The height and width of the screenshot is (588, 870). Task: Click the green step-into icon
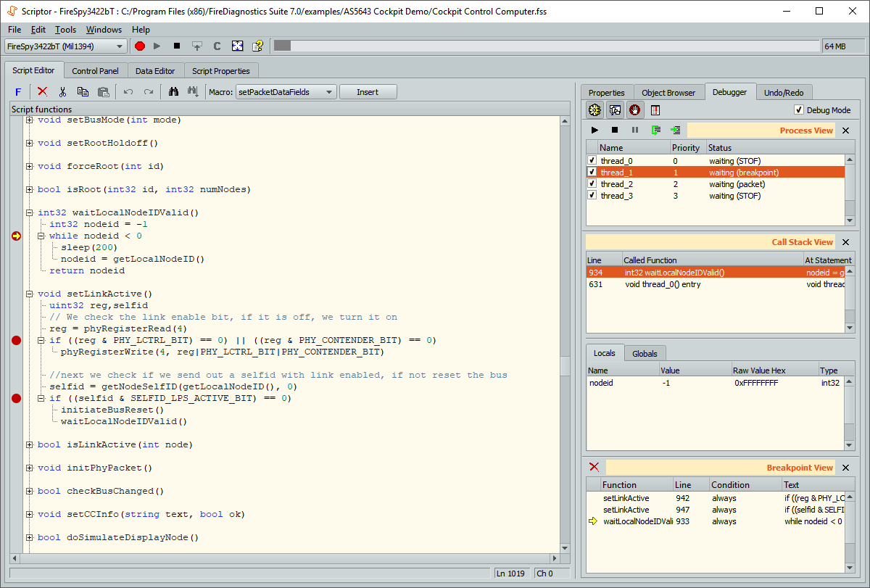pyautogui.click(x=676, y=131)
